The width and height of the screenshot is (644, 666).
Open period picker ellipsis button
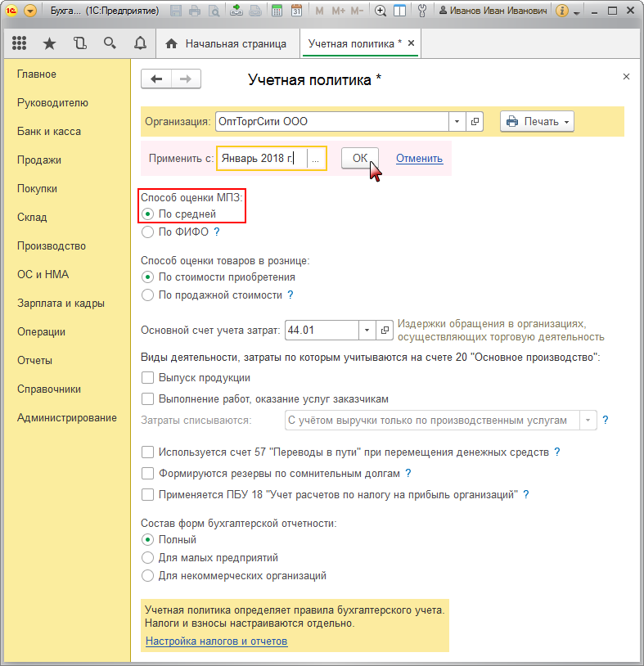(x=316, y=159)
